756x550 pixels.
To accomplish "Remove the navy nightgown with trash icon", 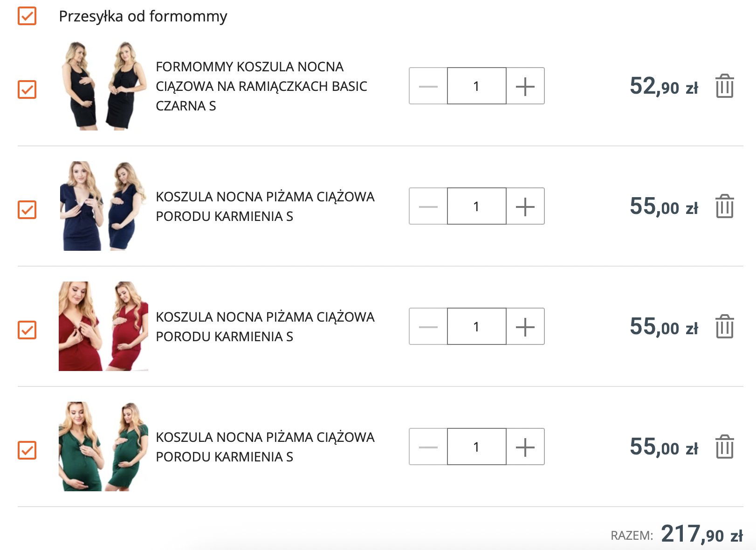I will (x=724, y=206).
